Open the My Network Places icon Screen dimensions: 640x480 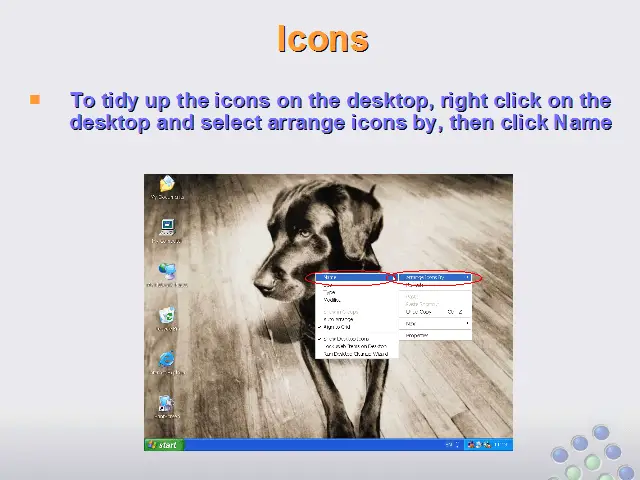(166, 272)
